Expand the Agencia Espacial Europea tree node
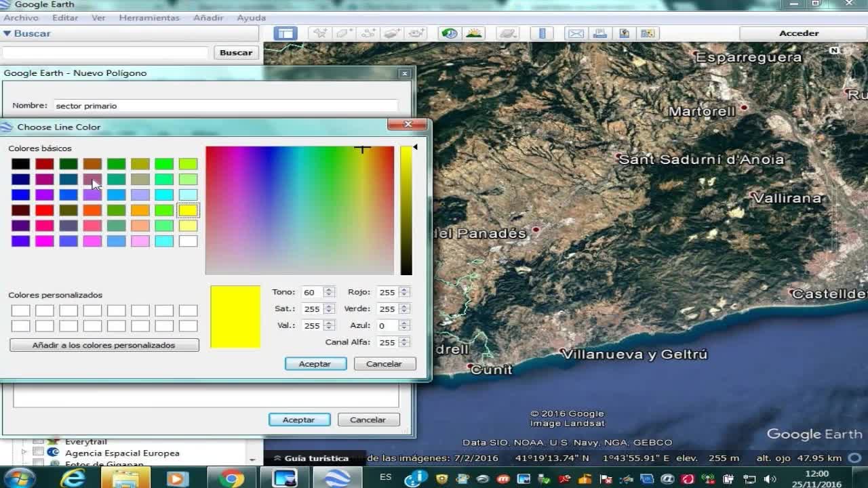The height and width of the screenshot is (488, 868). pyautogui.click(x=24, y=453)
